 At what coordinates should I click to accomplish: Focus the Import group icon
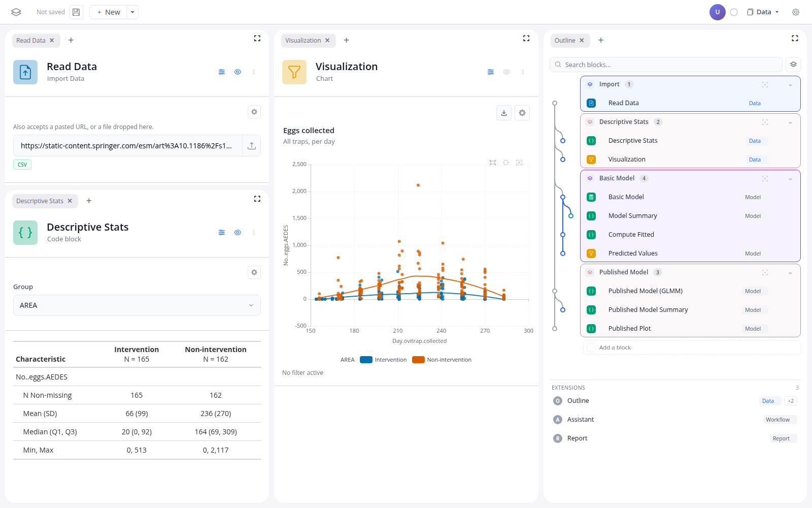click(765, 85)
